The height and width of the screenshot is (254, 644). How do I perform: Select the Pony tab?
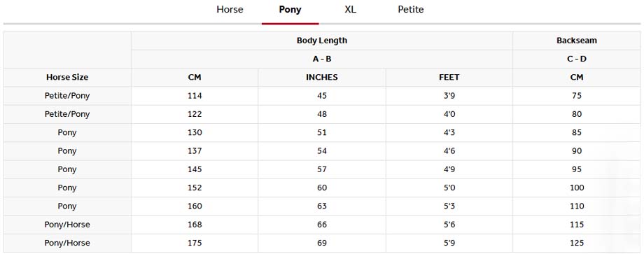pos(290,9)
